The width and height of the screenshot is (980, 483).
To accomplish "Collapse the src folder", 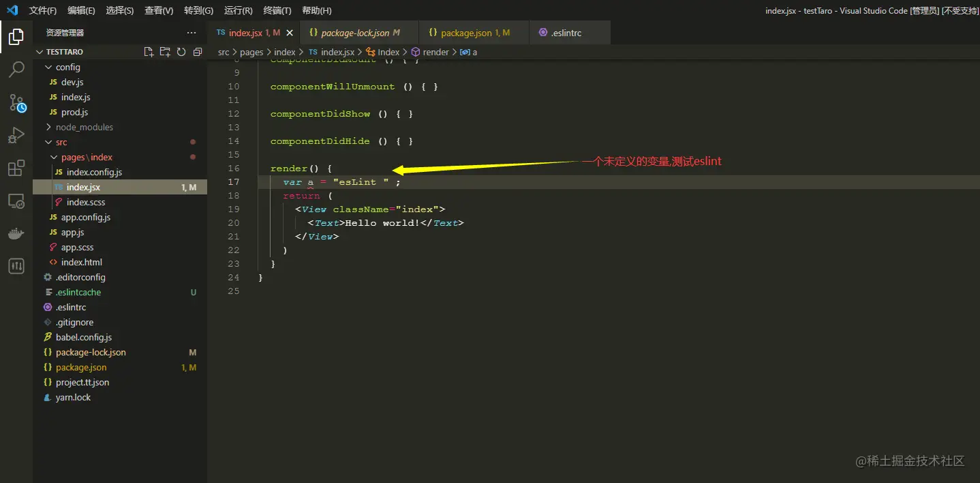I will click(x=48, y=142).
